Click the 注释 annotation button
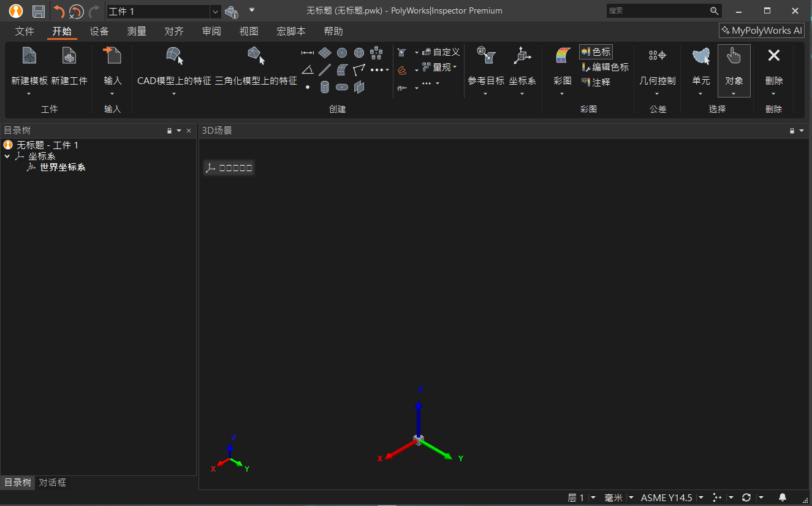Image resolution: width=812 pixels, height=506 pixels. point(596,82)
